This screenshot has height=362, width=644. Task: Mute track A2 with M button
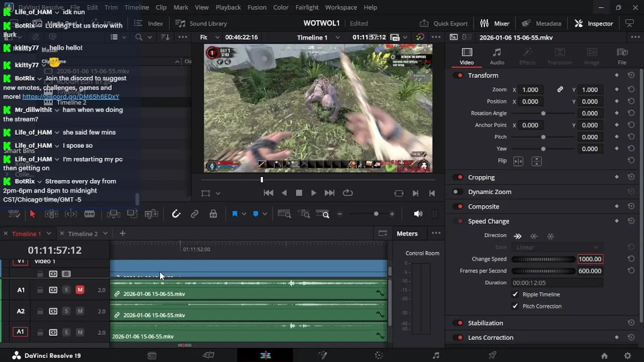pyautogui.click(x=80, y=311)
